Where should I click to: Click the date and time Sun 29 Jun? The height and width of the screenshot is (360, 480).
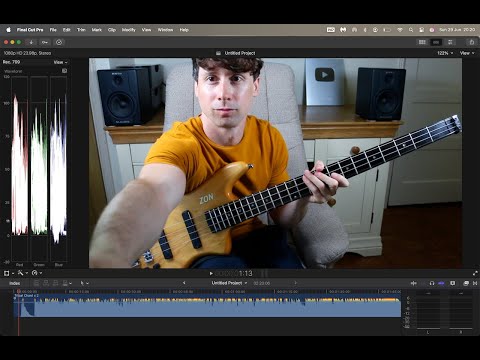457,30
